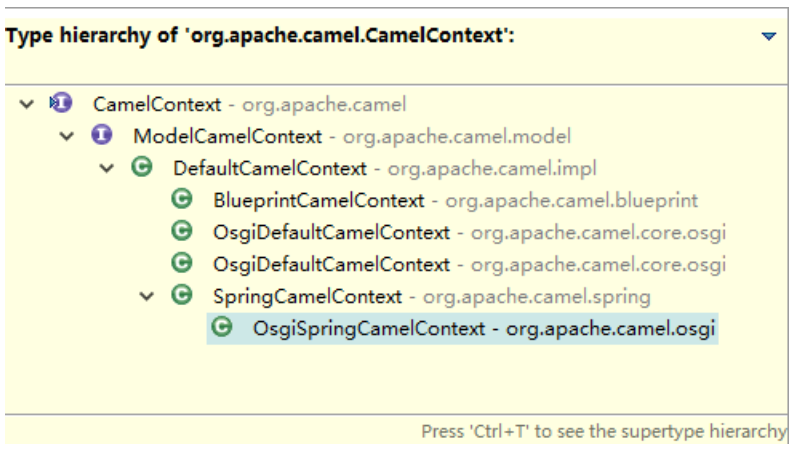Select ModelCamelContext in the type hierarchy
807x451 pixels.
[228, 136]
